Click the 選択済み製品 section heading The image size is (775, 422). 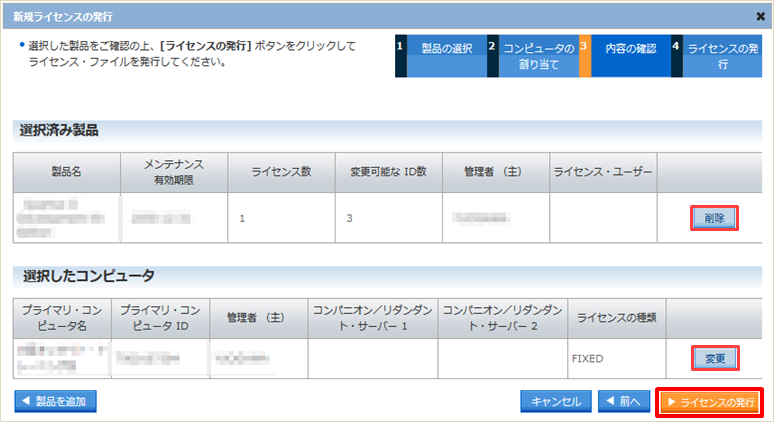pos(59,130)
